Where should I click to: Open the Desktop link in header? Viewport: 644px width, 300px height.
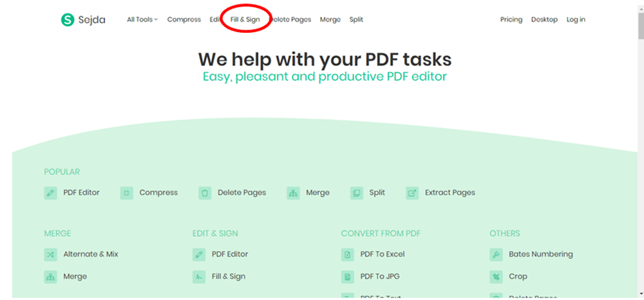[544, 20]
